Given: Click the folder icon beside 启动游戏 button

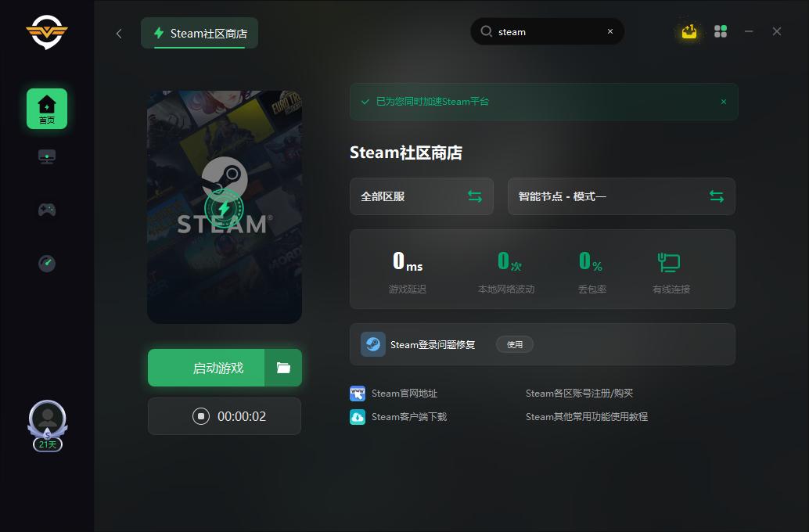Looking at the screenshot, I should point(282,368).
